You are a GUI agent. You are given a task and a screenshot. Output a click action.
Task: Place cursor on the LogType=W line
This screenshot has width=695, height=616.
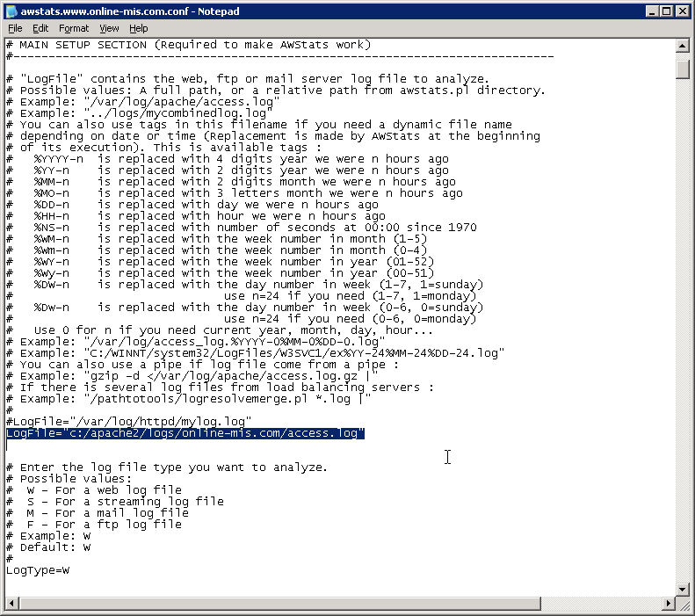[38, 570]
